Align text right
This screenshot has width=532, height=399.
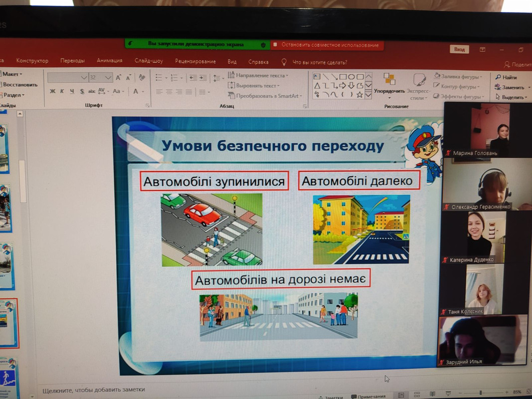[x=179, y=92]
